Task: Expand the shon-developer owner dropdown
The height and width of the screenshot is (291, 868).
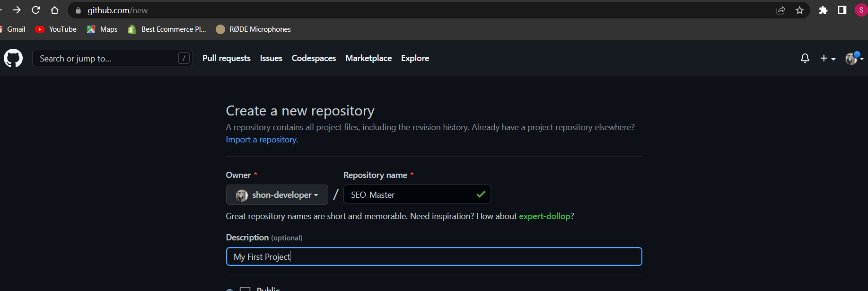Action: (x=277, y=195)
